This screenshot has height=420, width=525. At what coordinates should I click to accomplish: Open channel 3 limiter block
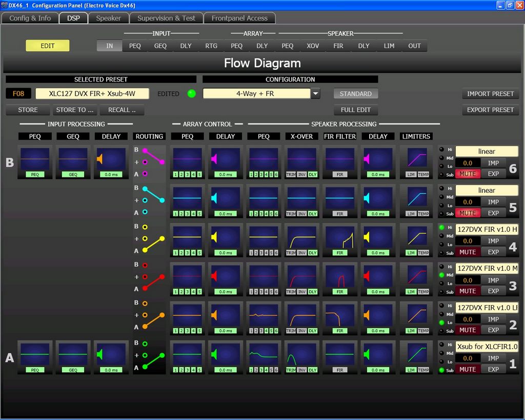(417, 279)
